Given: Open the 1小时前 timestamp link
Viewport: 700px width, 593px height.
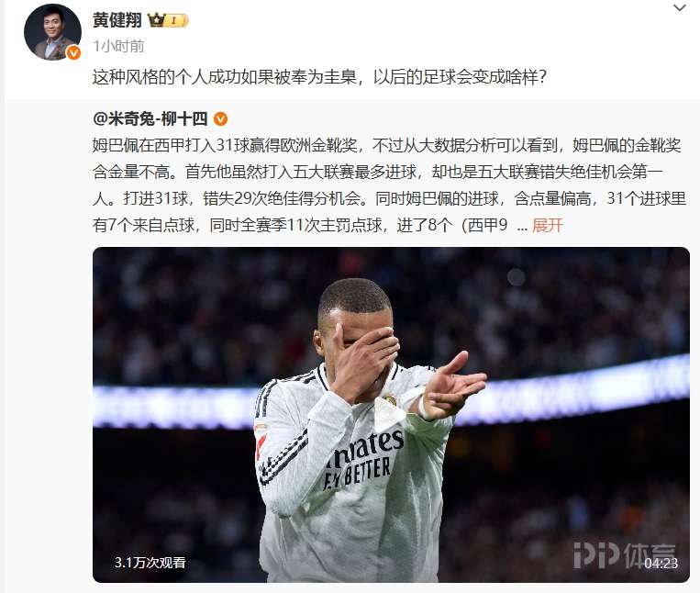Looking at the screenshot, I should (x=118, y=46).
